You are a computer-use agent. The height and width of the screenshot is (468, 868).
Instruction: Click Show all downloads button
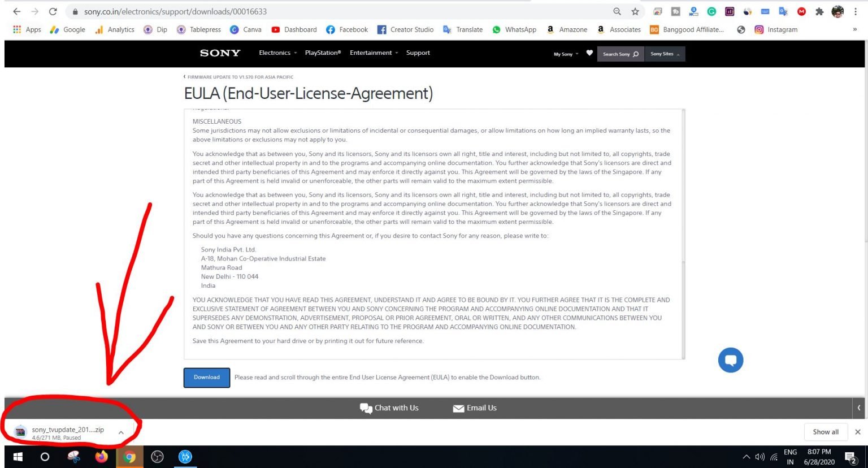825,432
